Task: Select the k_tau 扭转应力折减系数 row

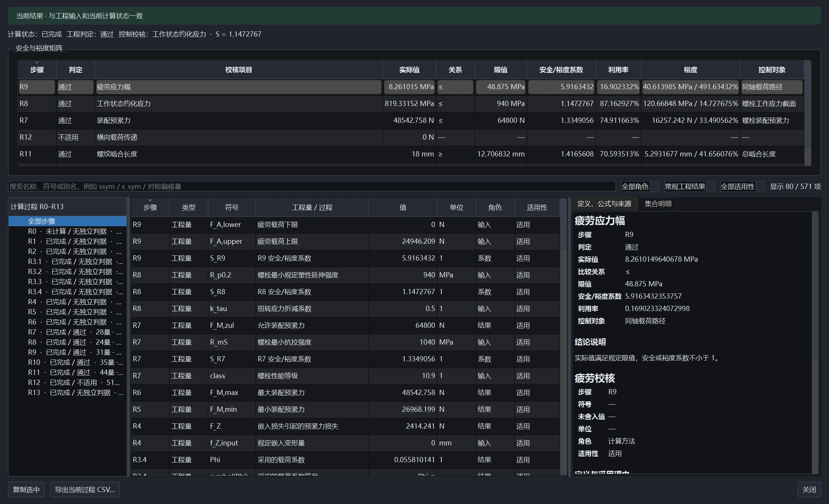Action: (x=345, y=309)
